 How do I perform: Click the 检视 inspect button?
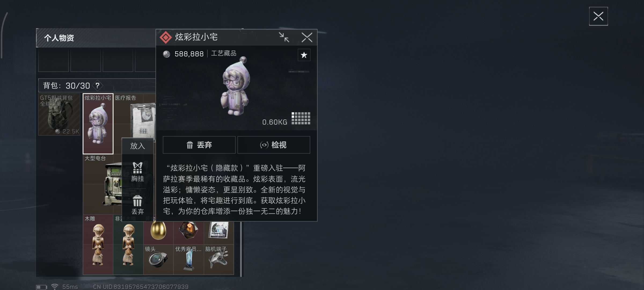pos(274,145)
